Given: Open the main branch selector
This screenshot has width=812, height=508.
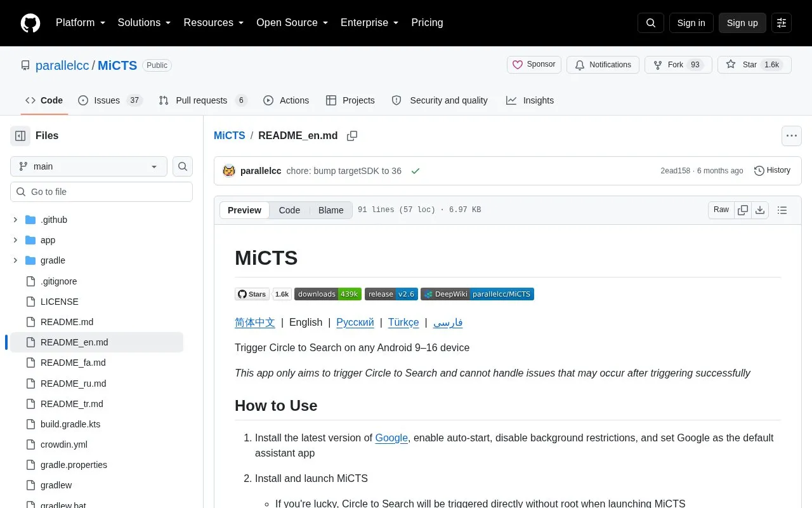Looking at the screenshot, I should (x=89, y=166).
